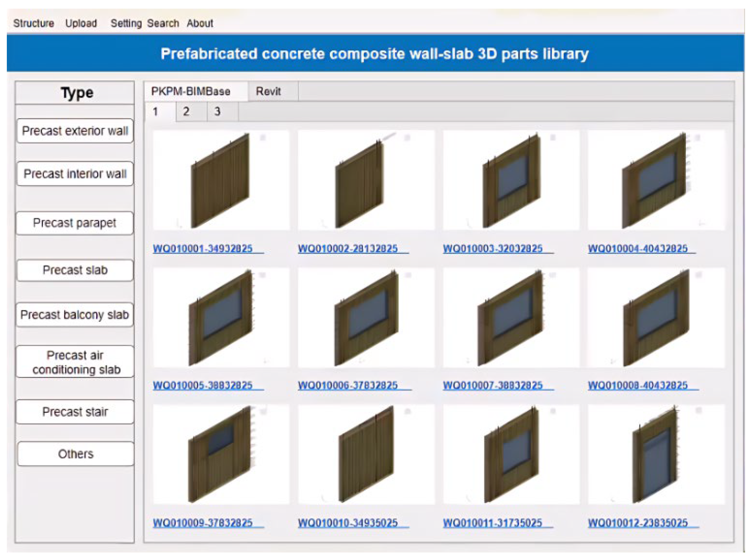The width and height of the screenshot is (751, 560).
Task: Open the WQ010001-34932825 wall thumbnail
Action: pyautogui.click(x=221, y=180)
